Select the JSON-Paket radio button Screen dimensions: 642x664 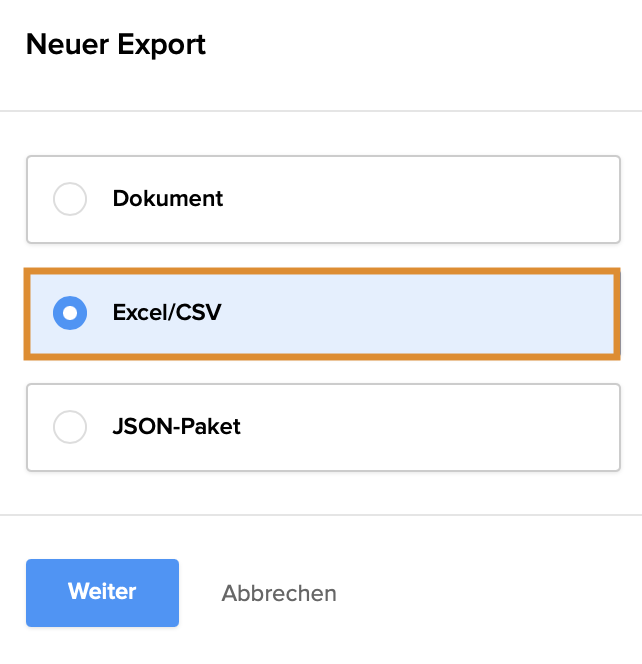(x=70, y=427)
